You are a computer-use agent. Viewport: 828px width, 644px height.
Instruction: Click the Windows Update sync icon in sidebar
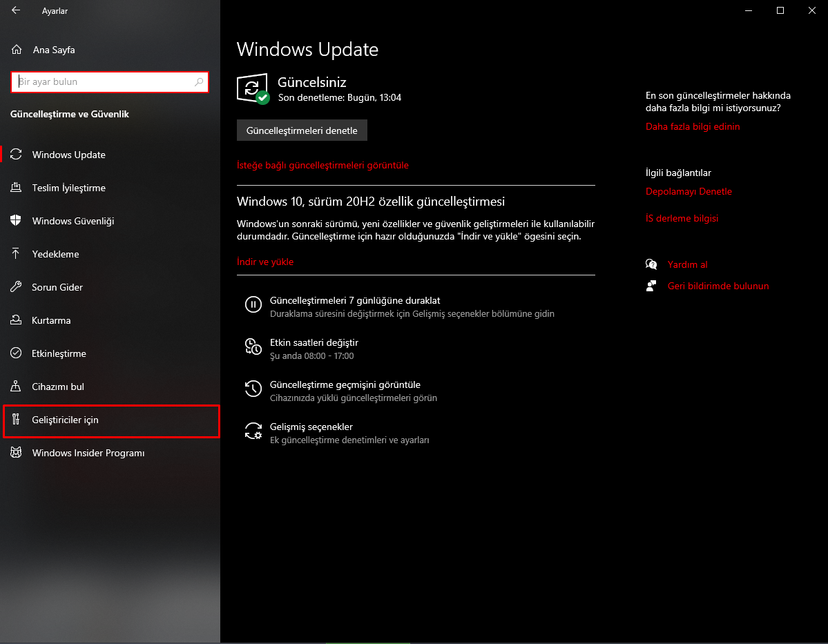tap(16, 154)
